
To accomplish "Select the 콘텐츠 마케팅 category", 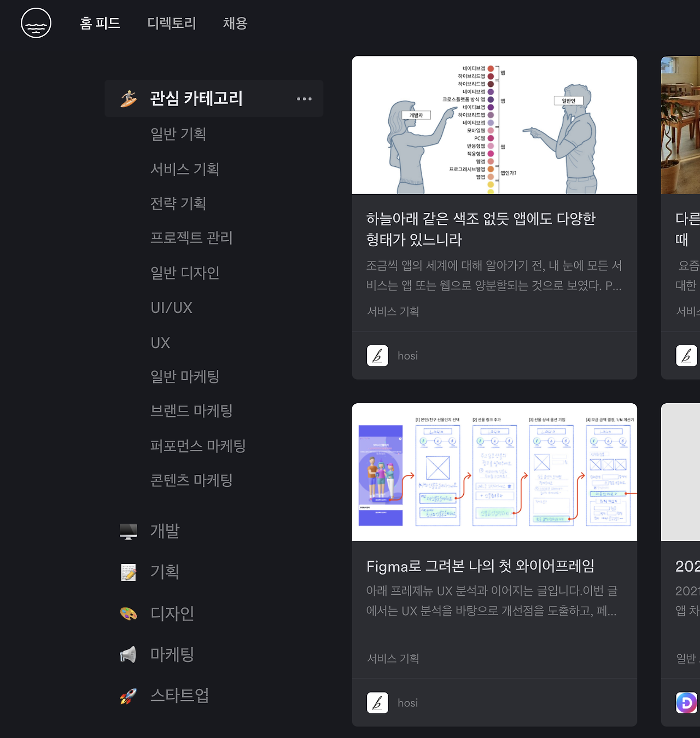I will pos(191,480).
